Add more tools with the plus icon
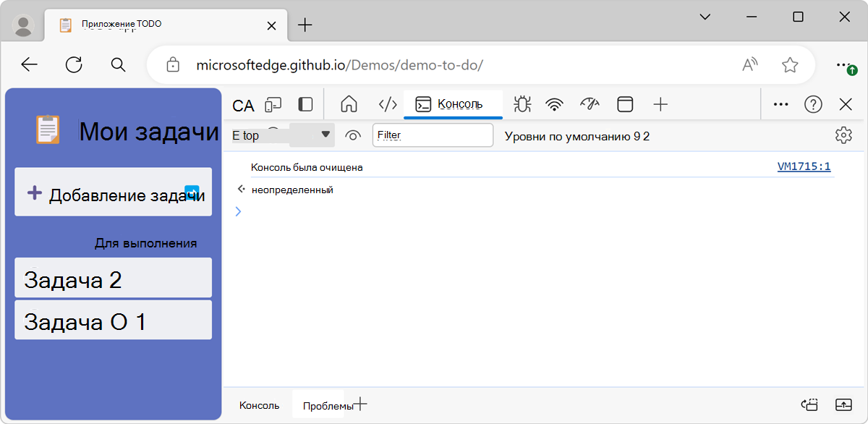Viewport: 868px width, 424px height. pos(660,103)
